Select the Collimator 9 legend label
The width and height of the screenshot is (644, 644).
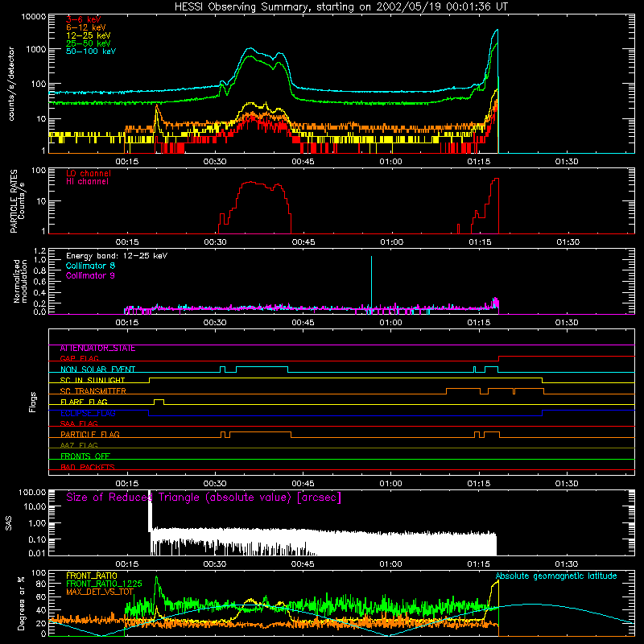point(90,275)
